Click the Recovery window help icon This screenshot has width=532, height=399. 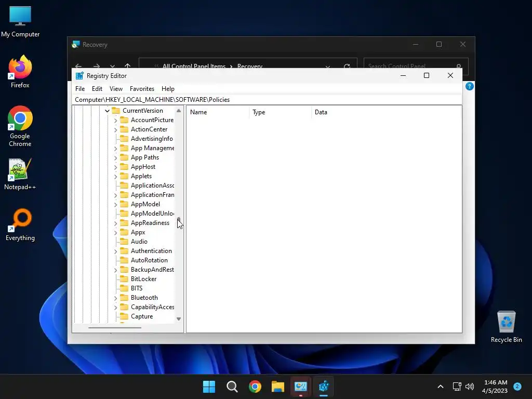(470, 86)
